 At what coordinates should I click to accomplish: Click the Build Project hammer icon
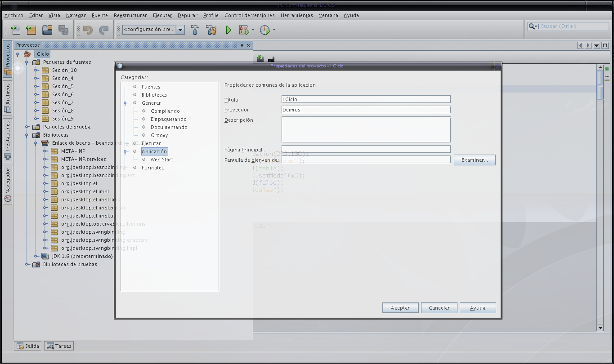[195, 30]
